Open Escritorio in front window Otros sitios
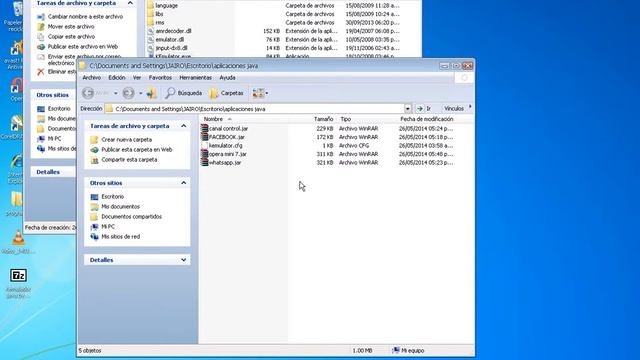640x360 pixels. [x=113, y=197]
